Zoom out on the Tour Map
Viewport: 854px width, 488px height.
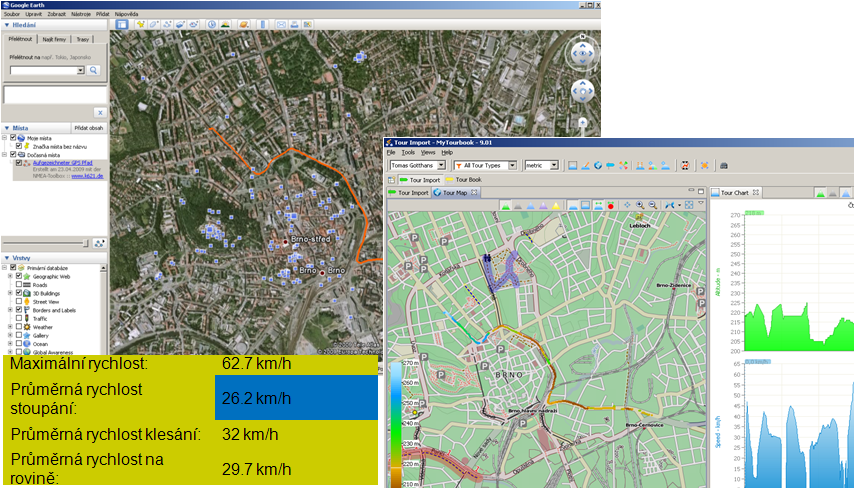point(652,205)
